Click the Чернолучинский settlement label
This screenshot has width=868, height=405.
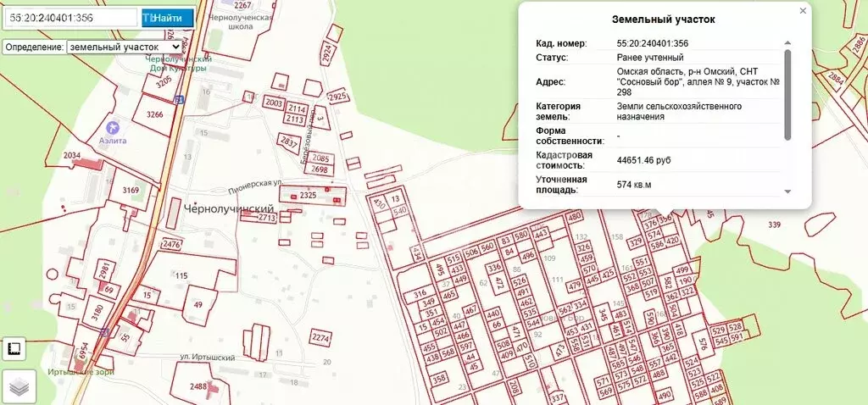[230, 208]
